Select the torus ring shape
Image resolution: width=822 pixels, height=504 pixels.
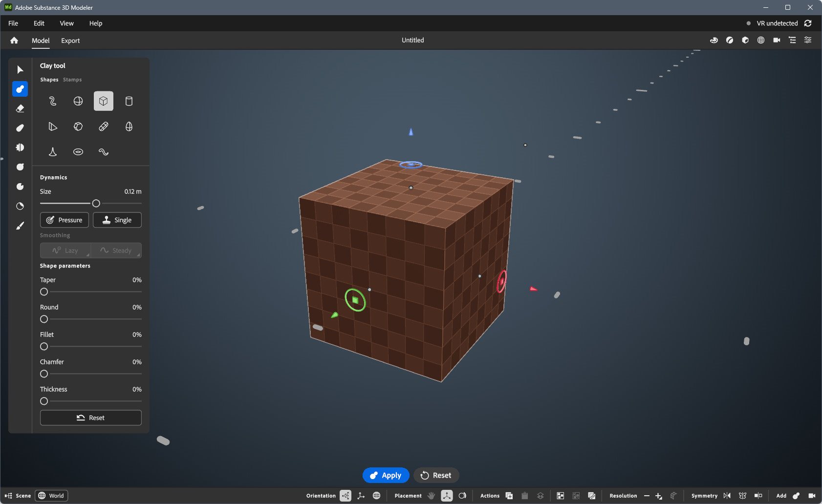coord(78,152)
